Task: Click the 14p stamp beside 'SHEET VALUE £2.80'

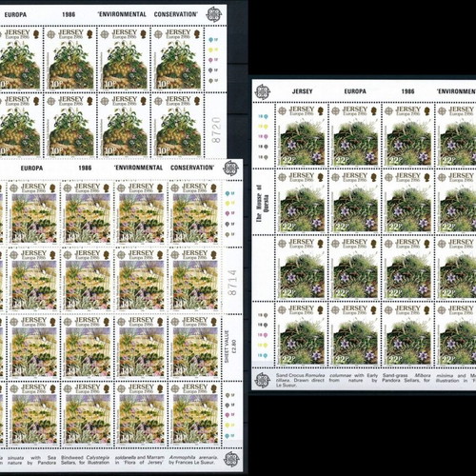Action: pyautogui.click(x=194, y=347)
